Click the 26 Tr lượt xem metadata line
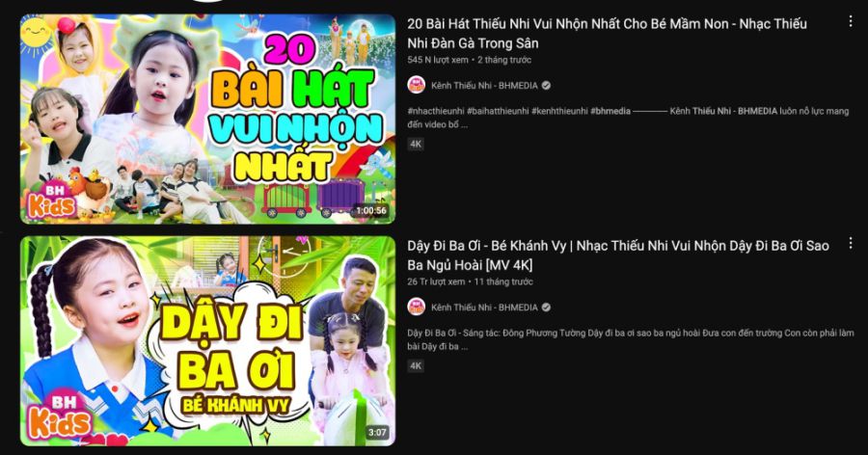This screenshot has width=868, height=455. (470, 281)
